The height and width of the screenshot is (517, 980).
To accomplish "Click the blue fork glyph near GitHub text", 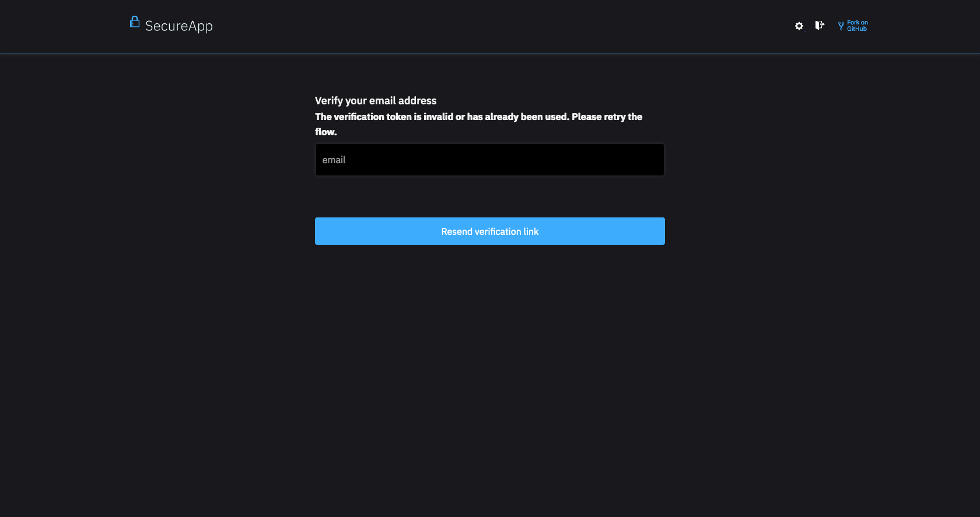I will pos(841,26).
